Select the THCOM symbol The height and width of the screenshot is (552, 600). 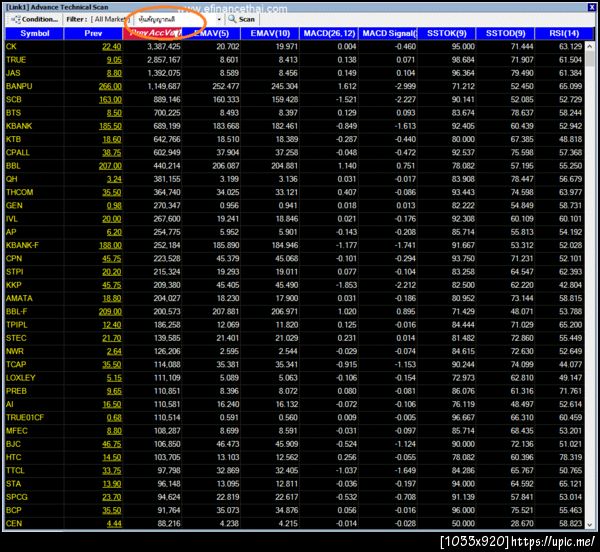[x=20, y=192]
